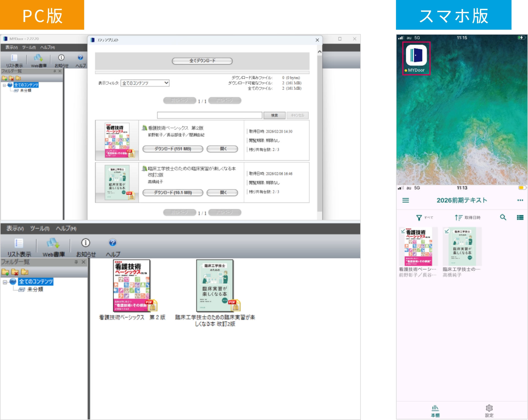Click new folder icon in lower folder panel
The height and width of the screenshot is (420, 528).
[x=5, y=272]
